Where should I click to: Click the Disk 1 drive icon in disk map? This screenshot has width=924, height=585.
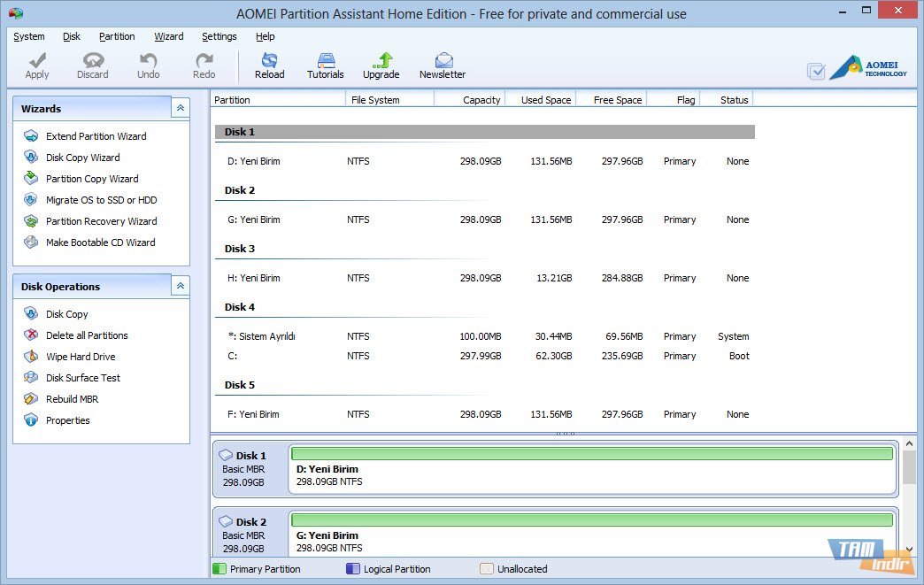coord(226,455)
